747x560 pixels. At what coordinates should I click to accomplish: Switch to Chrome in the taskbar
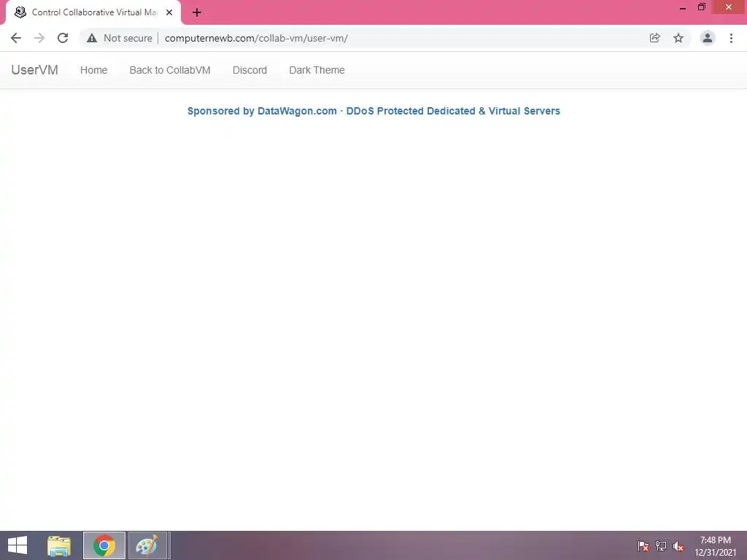point(104,545)
